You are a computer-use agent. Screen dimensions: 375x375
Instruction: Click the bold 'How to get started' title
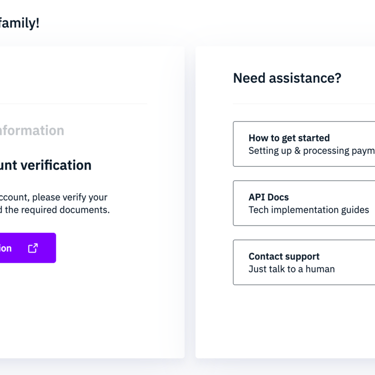289,138
